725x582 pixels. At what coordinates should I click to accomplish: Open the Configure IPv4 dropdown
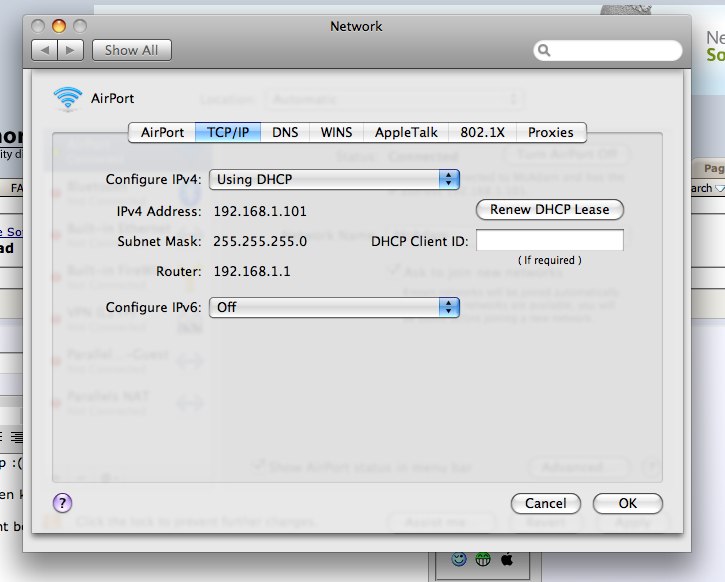click(x=334, y=179)
